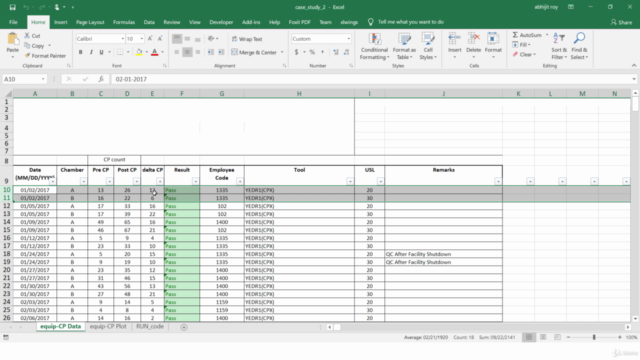This screenshot has width=640, height=360.
Task: Click Merge & Center
Action: (x=254, y=52)
